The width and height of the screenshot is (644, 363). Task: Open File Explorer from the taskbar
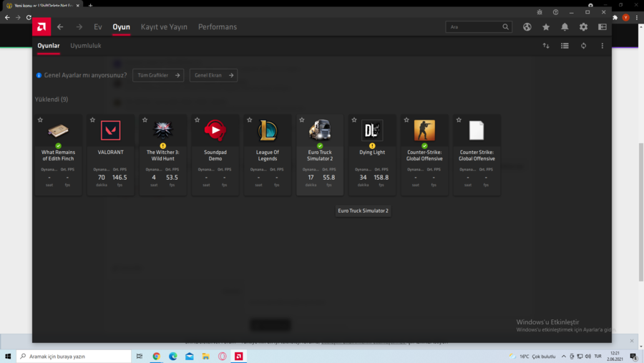(206, 356)
